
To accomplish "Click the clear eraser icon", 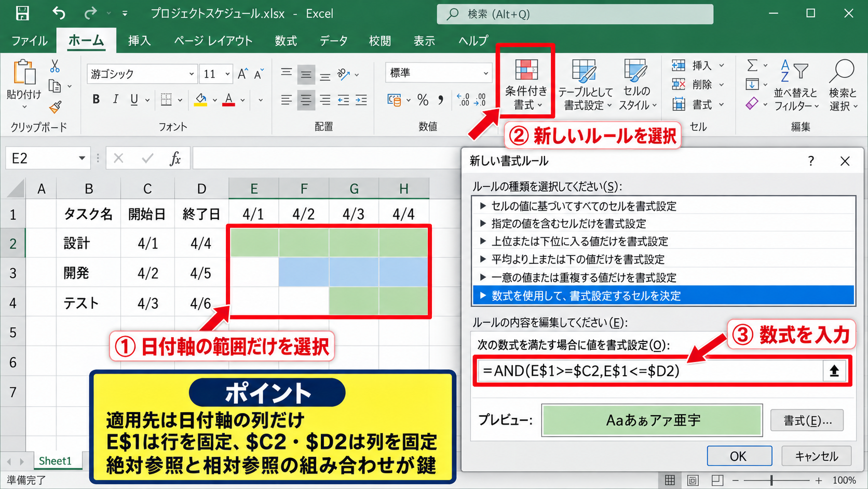I will (752, 103).
